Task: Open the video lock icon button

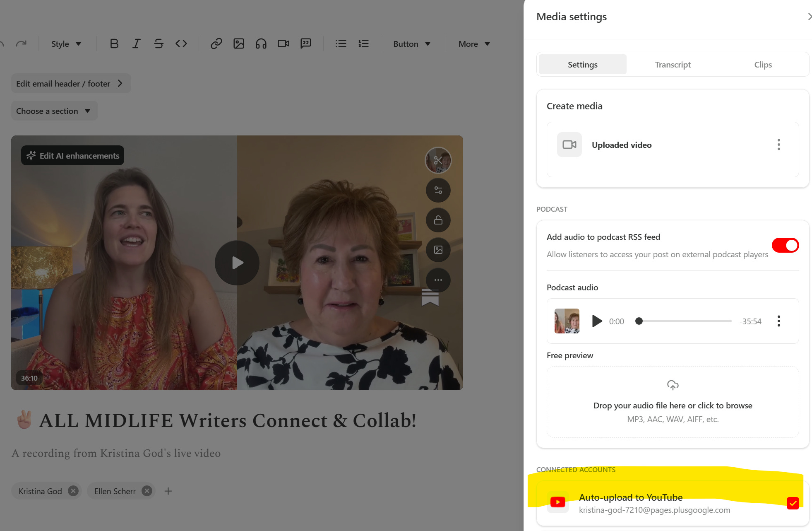Action: coord(438,220)
